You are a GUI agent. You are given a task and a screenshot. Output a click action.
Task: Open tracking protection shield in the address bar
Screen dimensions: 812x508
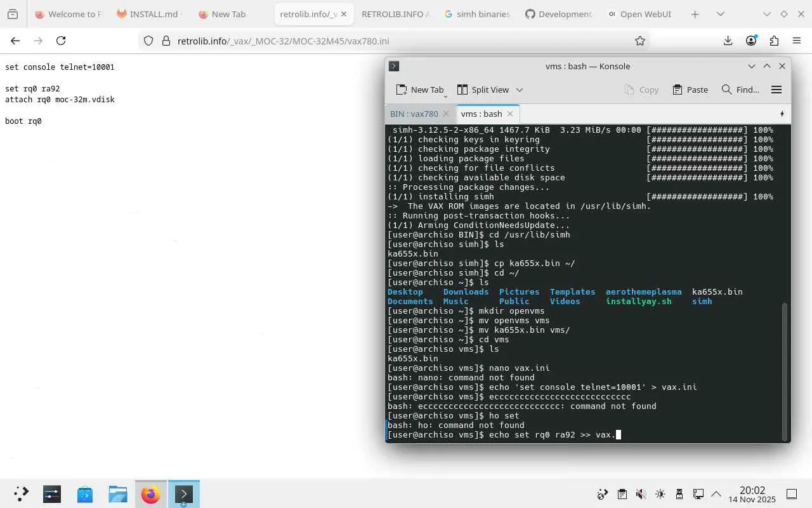(x=148, y=41)
